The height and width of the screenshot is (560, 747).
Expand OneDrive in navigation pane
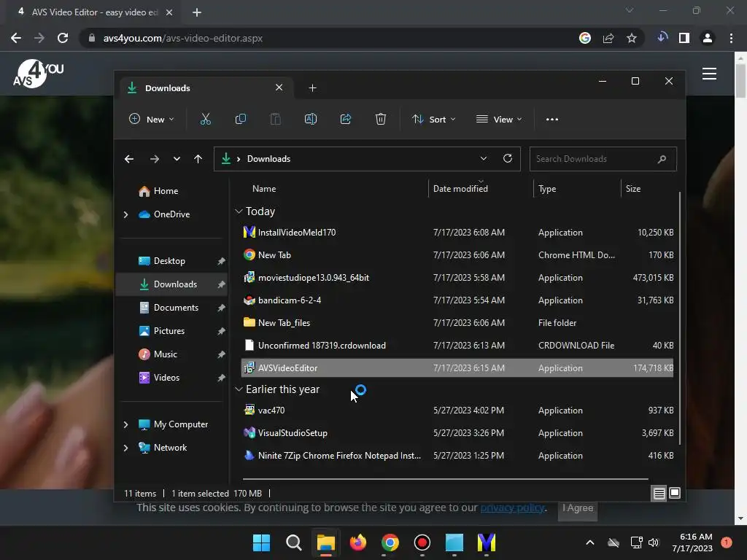click(125, 215)
